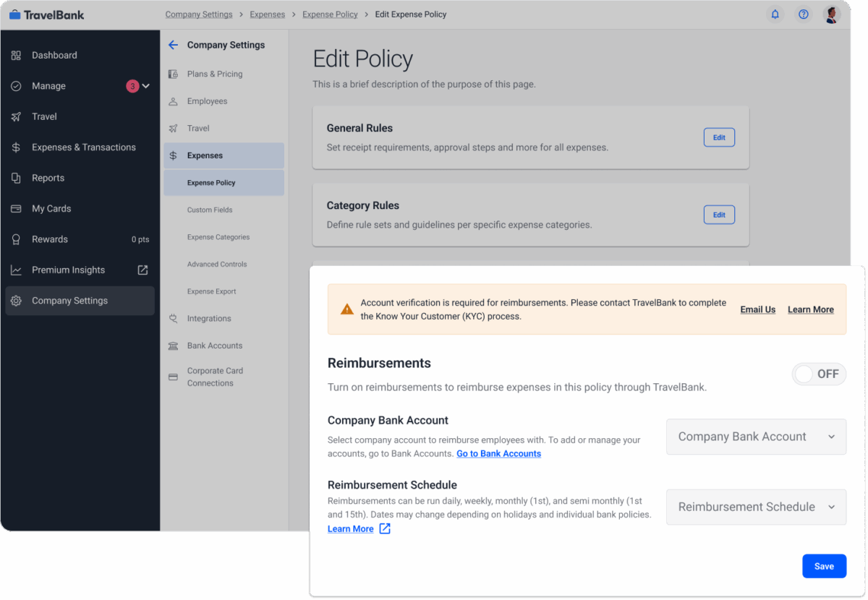Click airplane icon in Company Settings submenu
Viewport: 868px width, 600px height.
[173, 129]
